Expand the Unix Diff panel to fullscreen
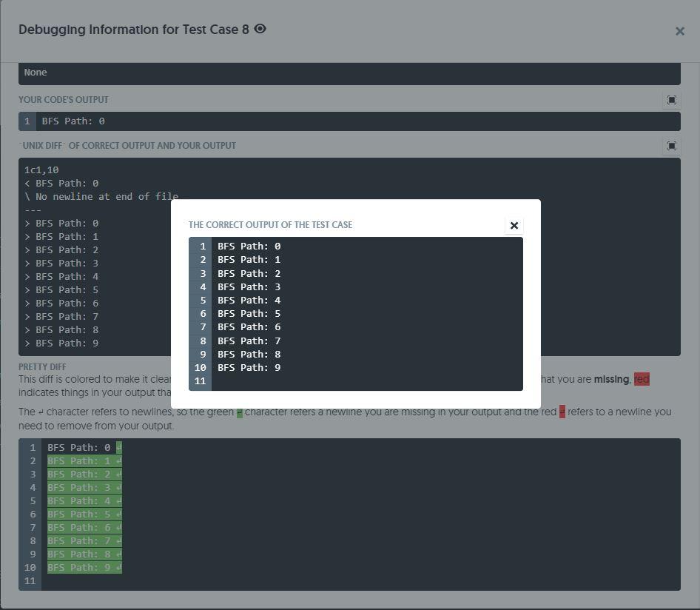700x610 pixels. click(671, 146)
